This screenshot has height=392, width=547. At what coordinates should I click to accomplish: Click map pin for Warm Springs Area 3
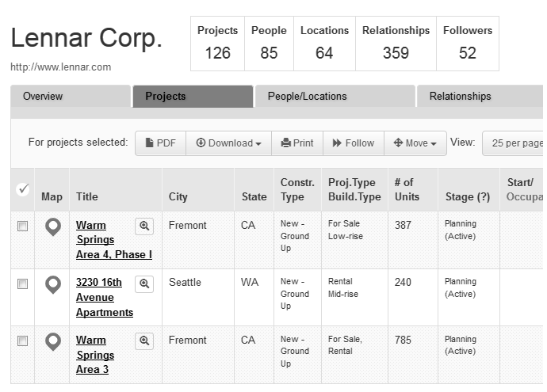(53, 342)
